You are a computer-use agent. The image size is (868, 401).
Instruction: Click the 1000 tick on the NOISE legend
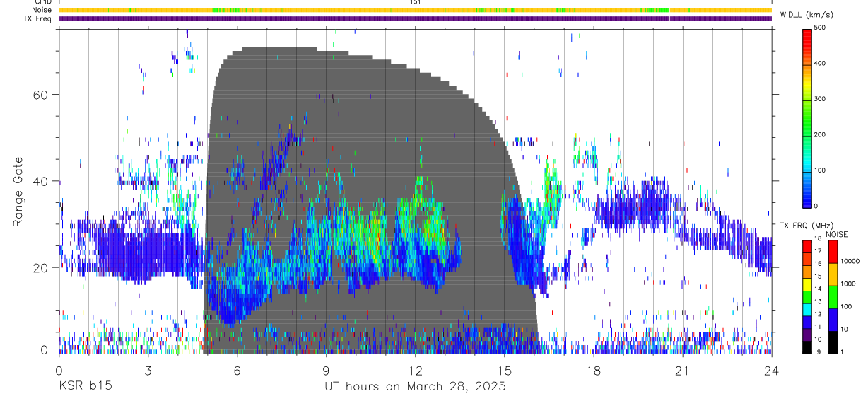[848, 284]
